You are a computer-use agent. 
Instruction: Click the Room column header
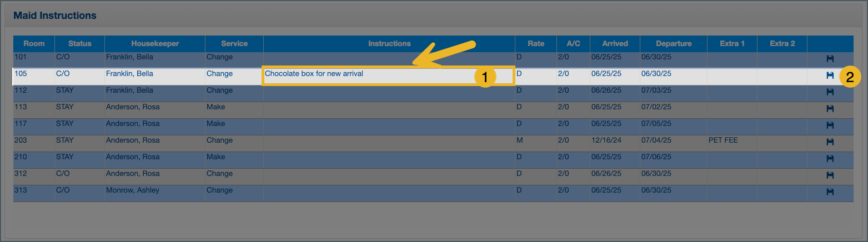(34, 43)
